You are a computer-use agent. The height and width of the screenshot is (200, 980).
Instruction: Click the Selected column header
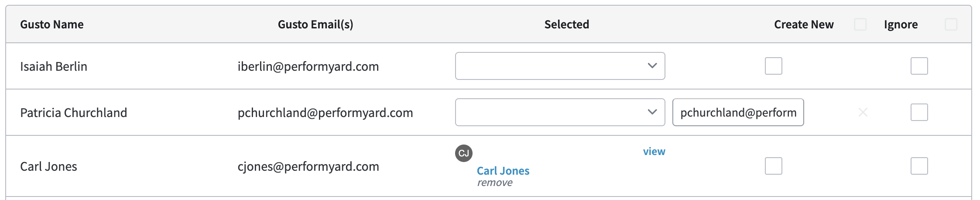pos(566,24)
